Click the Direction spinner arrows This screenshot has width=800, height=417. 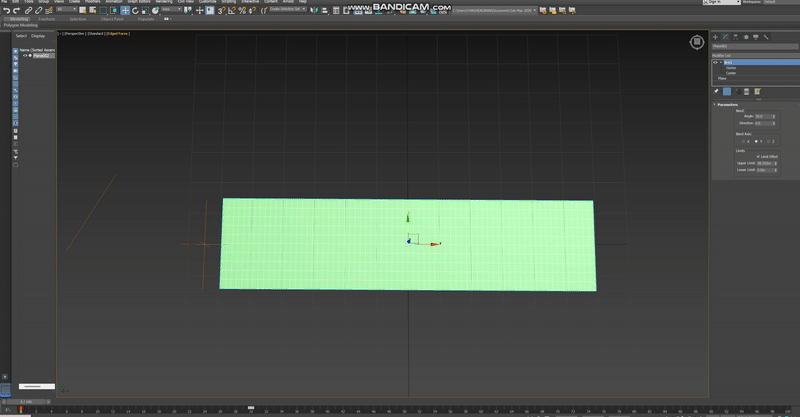pos(774,123)
